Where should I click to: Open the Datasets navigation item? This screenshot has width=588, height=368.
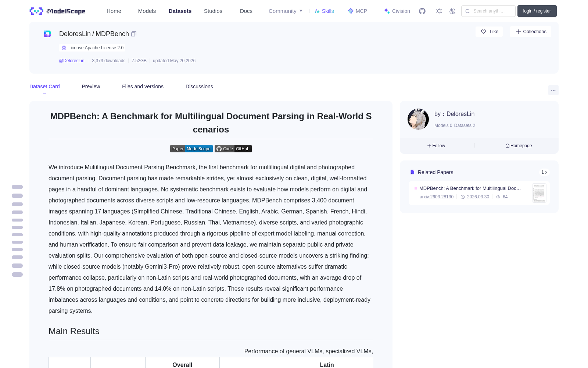pos(180,11)
